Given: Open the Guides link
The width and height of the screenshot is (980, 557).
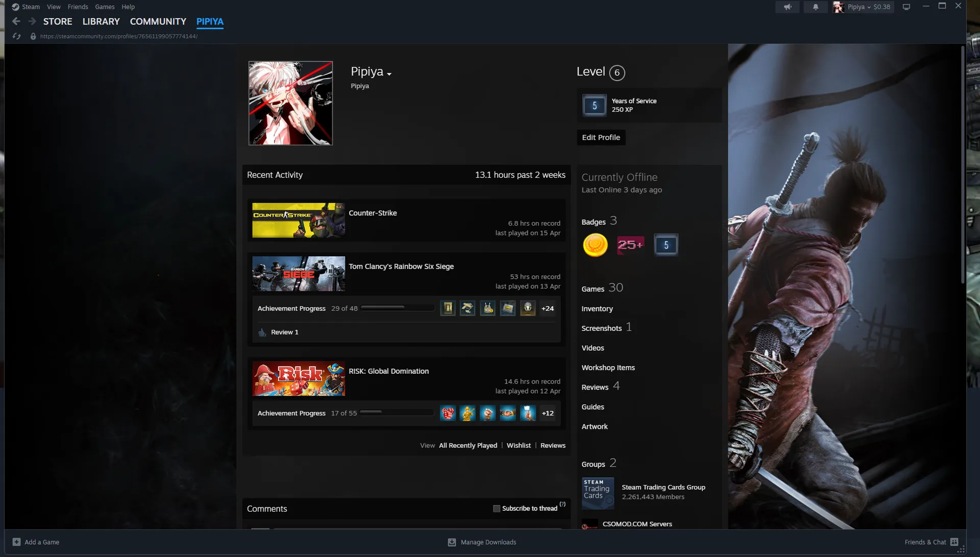Looking at the screenshot, I should 593,407.
